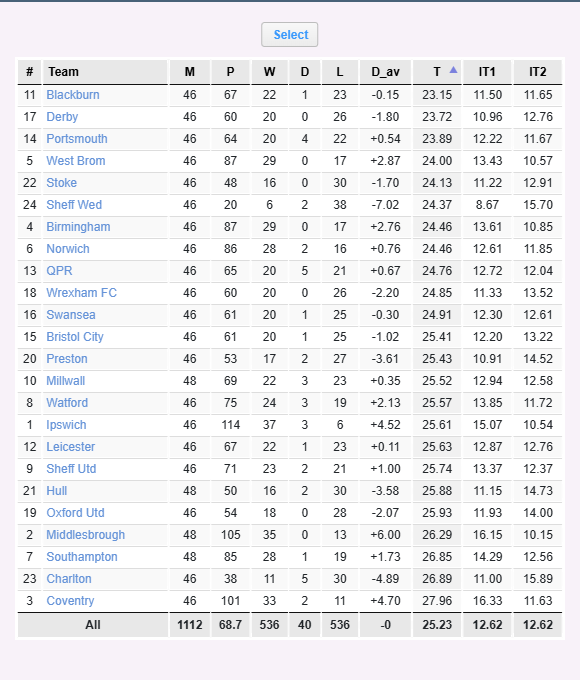
Task: Open the Middlesbrough team link
Action: tap(85, 535)
